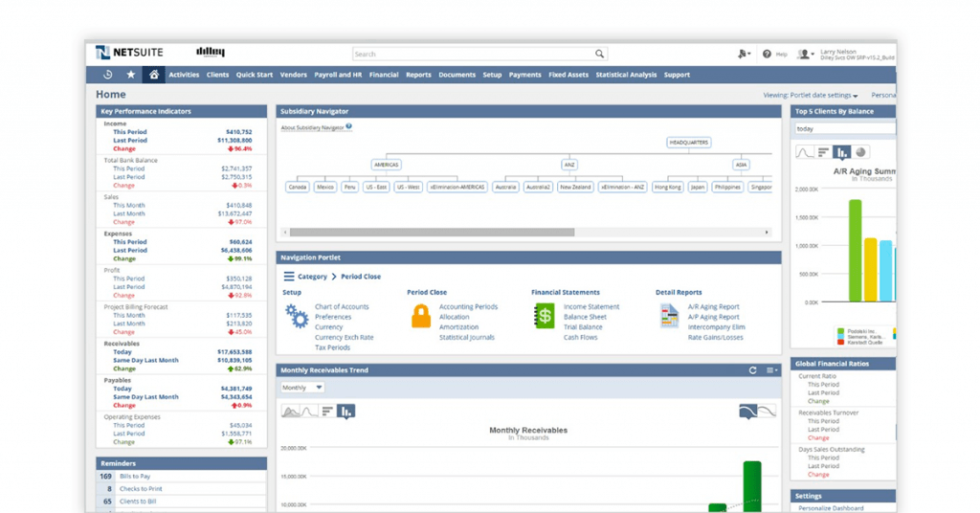Click the Period Close padlock icon
This screenshot has height=513, width=980.
click(421, 316)
